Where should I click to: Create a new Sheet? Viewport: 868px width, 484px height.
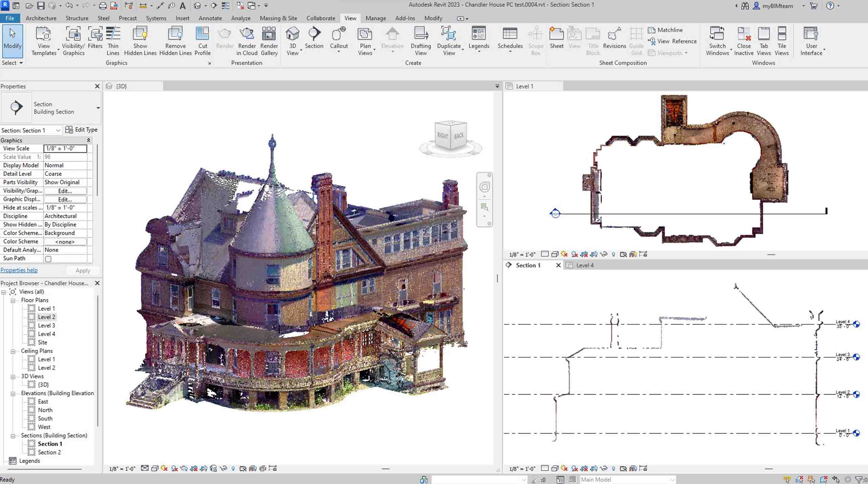(556, 34)
